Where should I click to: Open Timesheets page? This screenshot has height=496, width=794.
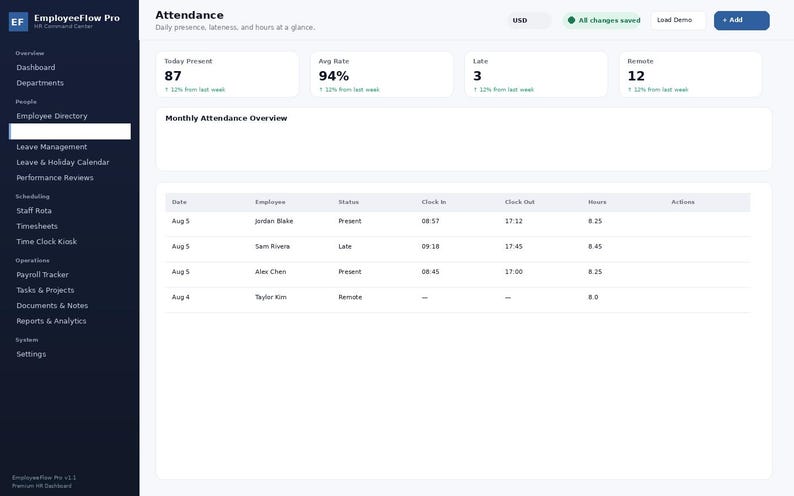click(x=37, y=226)
